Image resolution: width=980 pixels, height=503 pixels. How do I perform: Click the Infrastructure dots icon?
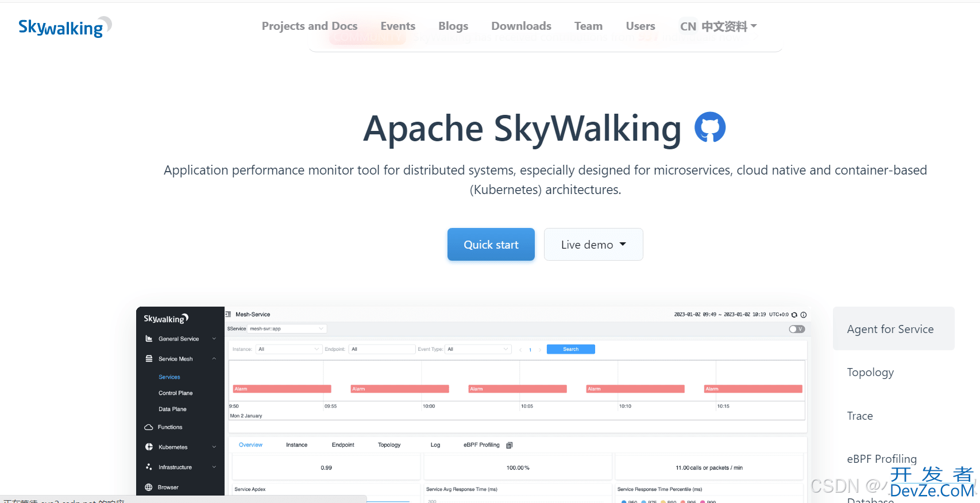pos(149,467)
